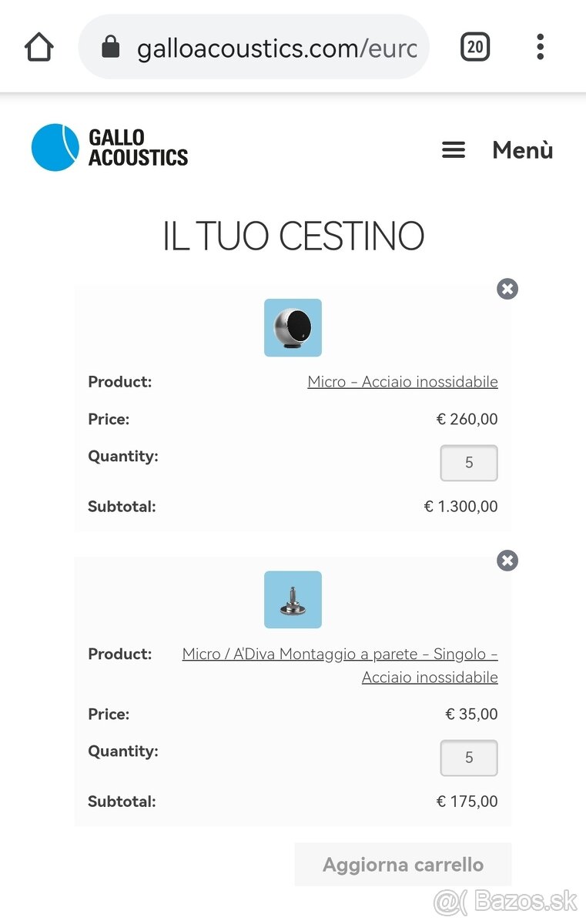Focus the galloacoustics.com address bar
The image size is (586, 924).
tap(276, 49)
